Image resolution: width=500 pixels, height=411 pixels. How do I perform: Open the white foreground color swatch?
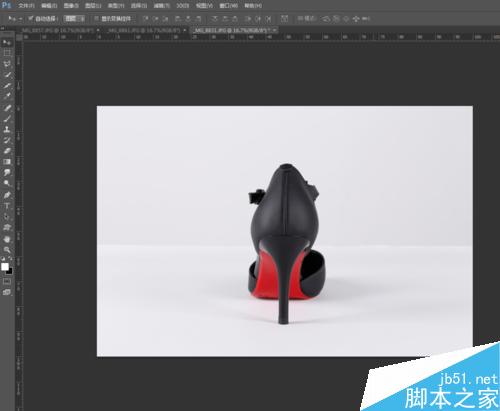click(x=5, y=267)
